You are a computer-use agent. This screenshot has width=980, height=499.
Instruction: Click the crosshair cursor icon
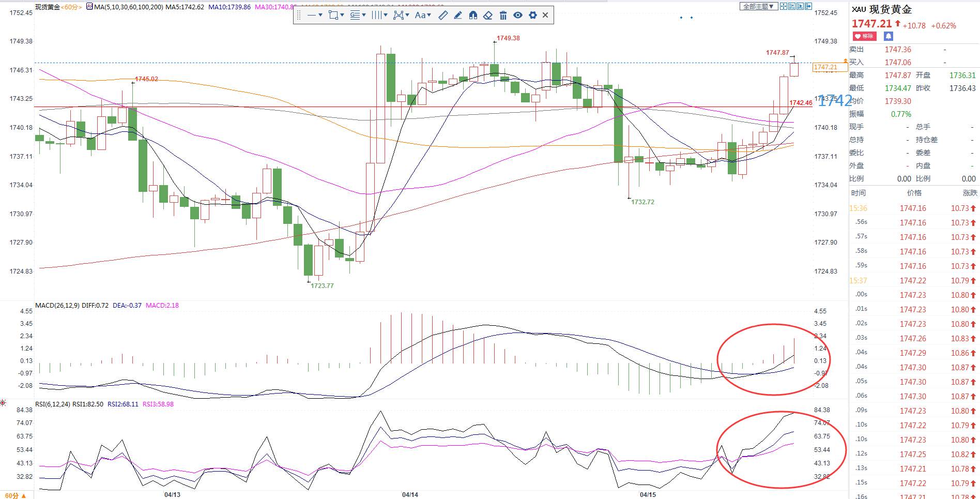coord(784,6)
